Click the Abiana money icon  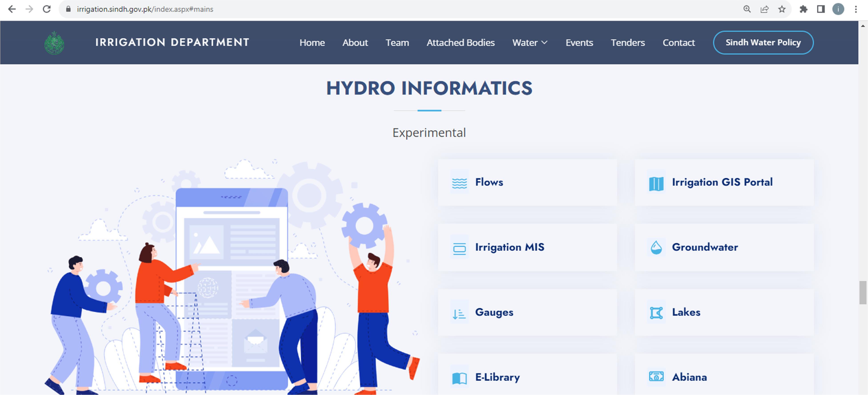(x=656, y=376)
